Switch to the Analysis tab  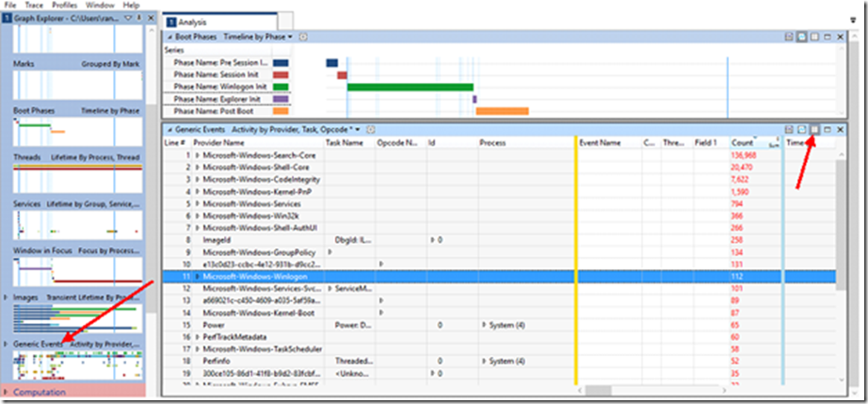tap(192, 23)
